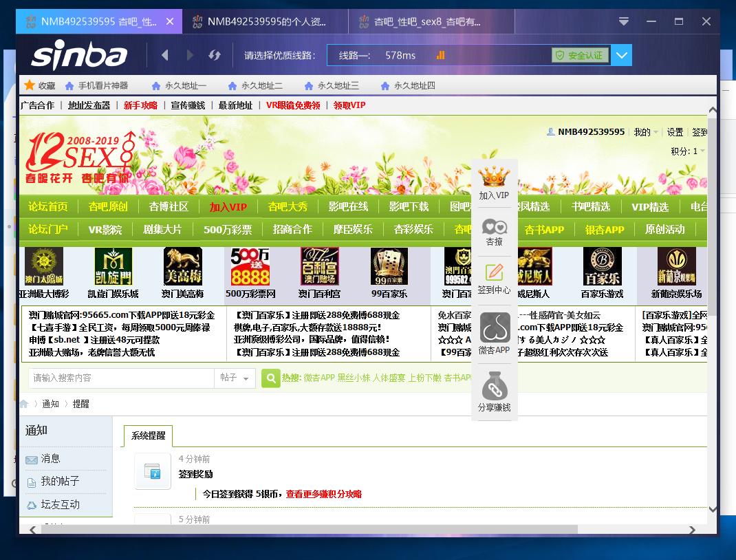Click the 安全认证 badge
The height and width of the screenshot is (560, 736).
click(580, 56)
